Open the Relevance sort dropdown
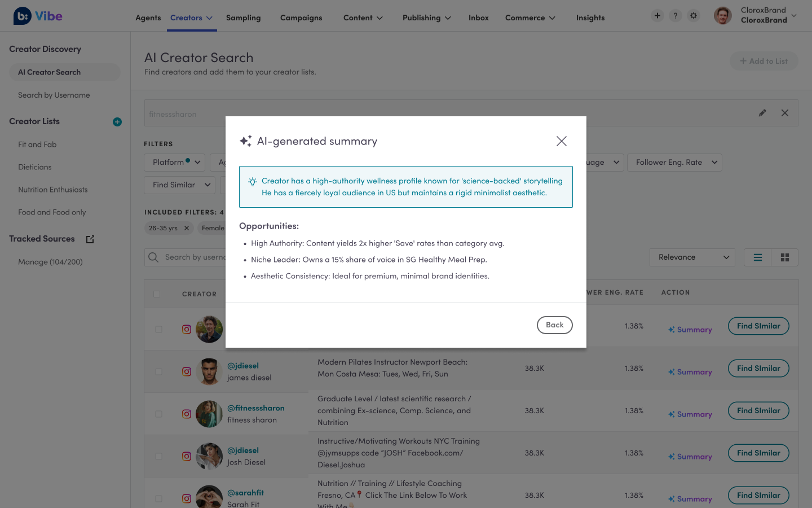This screenshot has height=508, width=812. 692,257
